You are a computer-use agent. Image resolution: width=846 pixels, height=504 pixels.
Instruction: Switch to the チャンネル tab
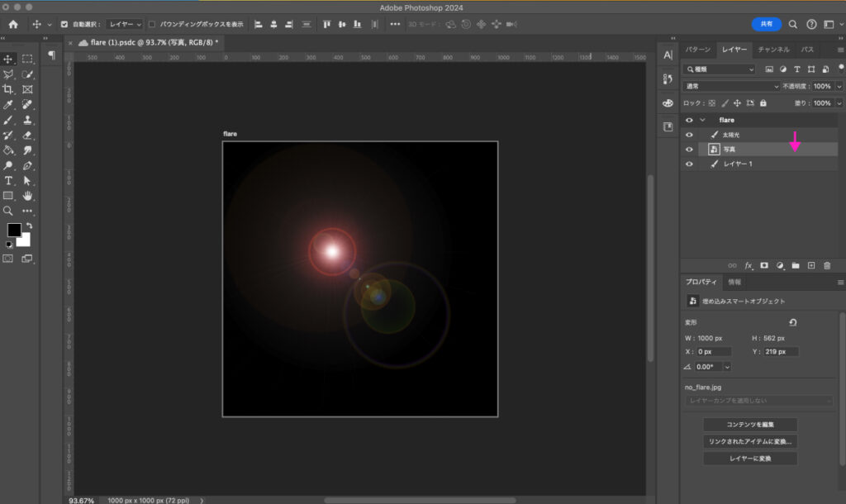point(773,50)
